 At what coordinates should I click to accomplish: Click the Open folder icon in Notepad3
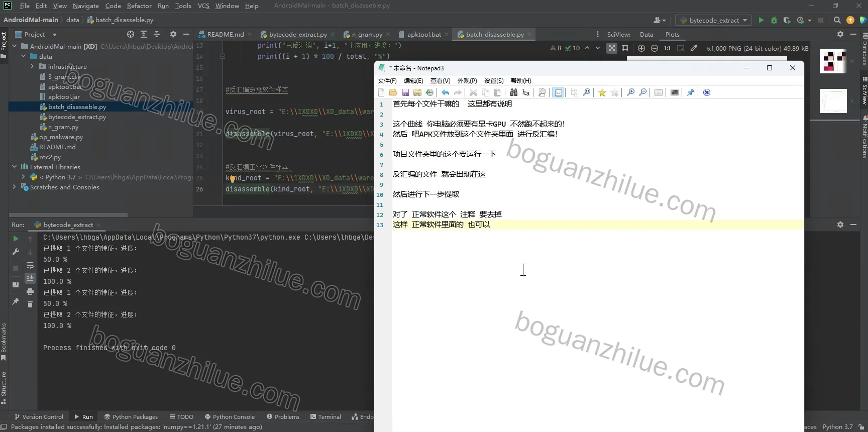393,92
